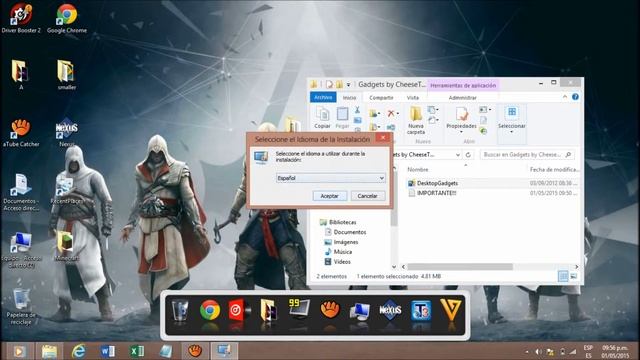Click Herramientas de aplicación contextual tab
Screen dimensions: 640x360
coord(463,86)
